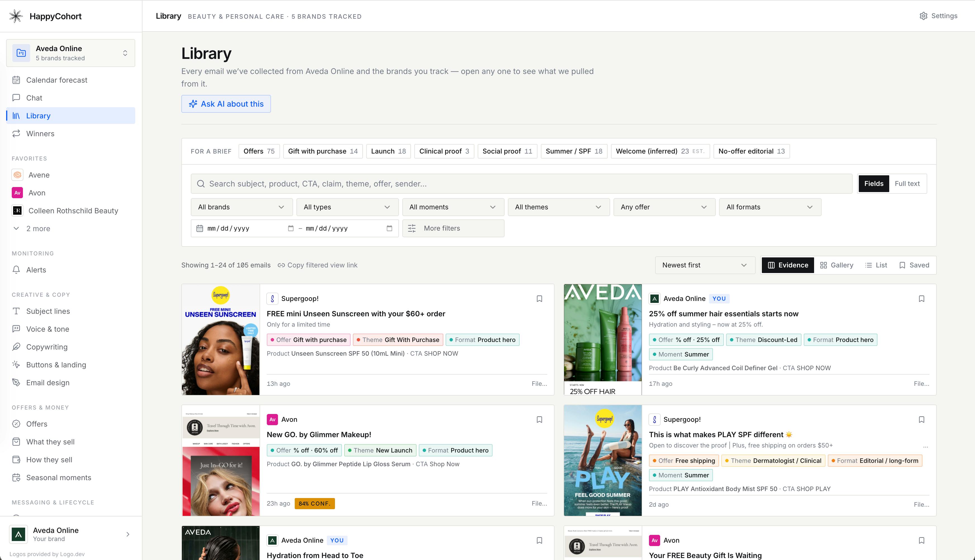The image size is (975, 560).
Task: Select the Social proof brief chip
Action: click(x=507, y=151)
